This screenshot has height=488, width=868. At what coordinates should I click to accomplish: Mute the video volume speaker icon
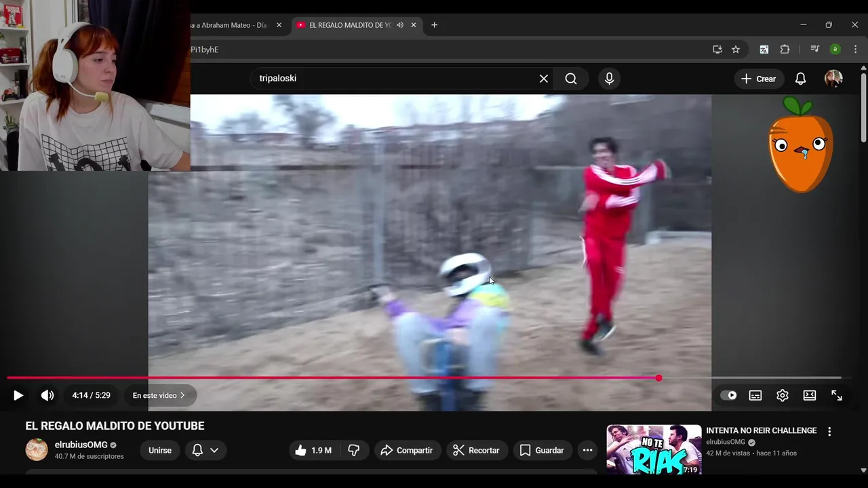point(47,395)
